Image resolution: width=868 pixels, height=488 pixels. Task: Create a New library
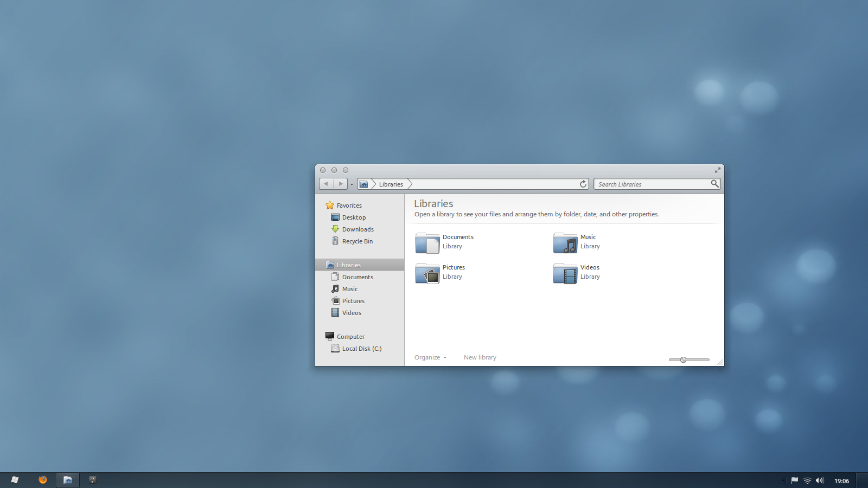pos(480,357)
